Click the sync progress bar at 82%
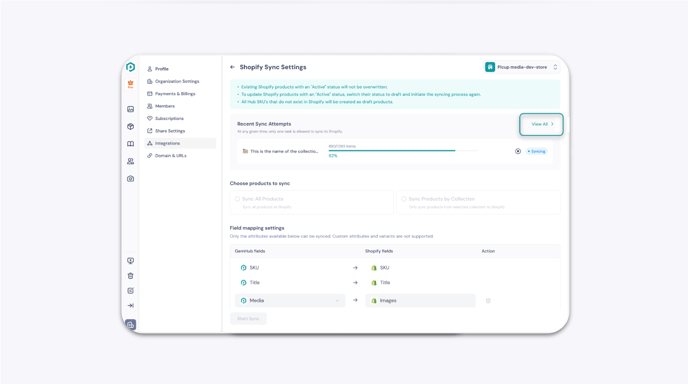This screenshot has width=688, height=384. [403, 151]
